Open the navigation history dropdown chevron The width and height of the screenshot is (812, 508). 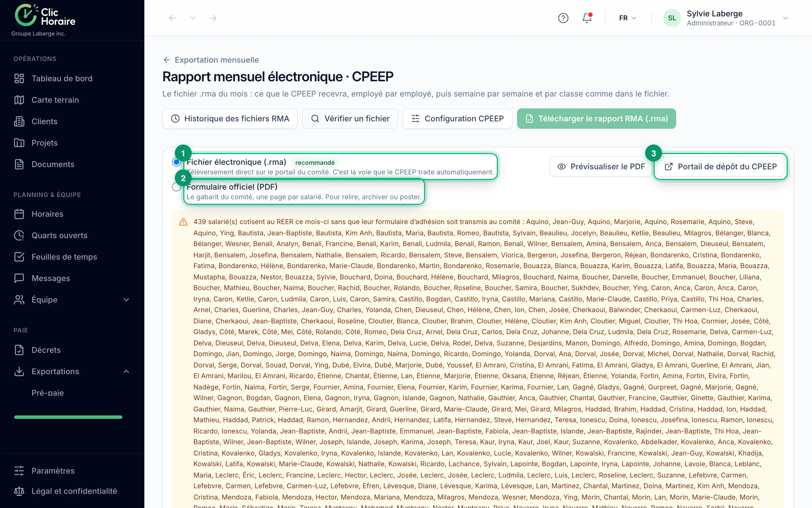point(193,18)
